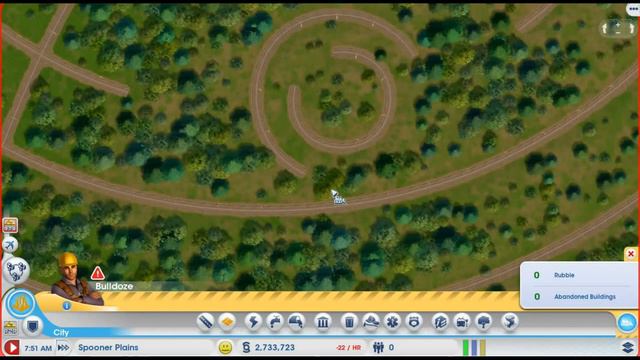Open the region view airplane icon
640x360 pixels.
[10, 244]
